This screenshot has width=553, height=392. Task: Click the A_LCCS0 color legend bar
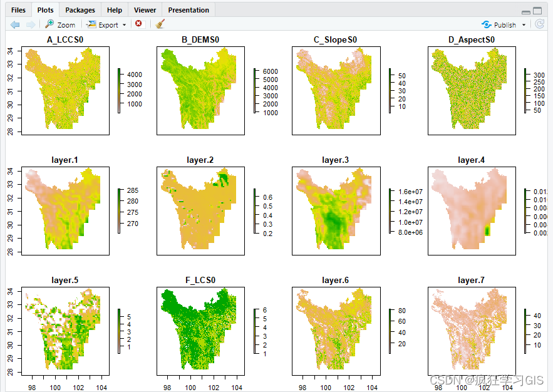click(x=119, y=90)
